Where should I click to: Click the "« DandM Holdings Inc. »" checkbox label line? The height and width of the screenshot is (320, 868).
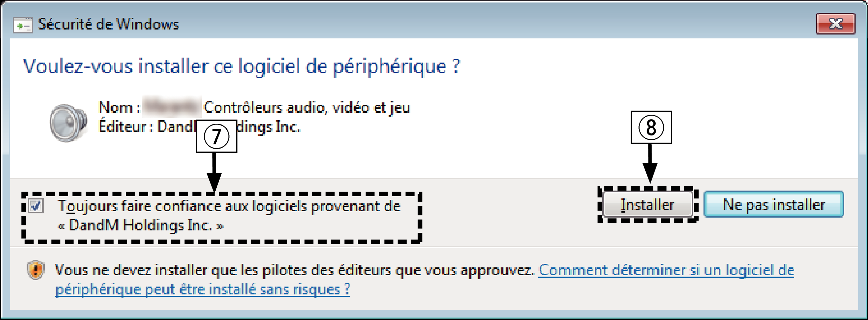pyautogui.click(x=141, y=225)
